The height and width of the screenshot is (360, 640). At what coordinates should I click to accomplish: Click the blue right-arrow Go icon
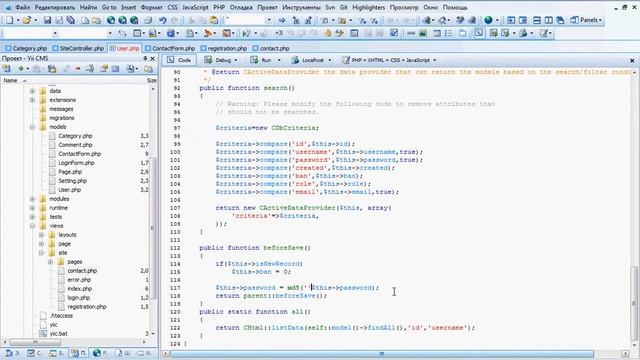[x=282, y=20]
